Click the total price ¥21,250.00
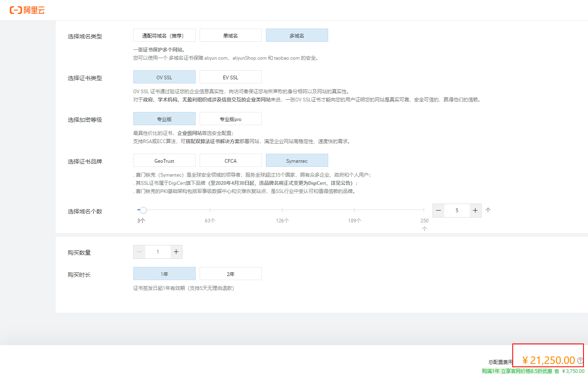The image size is (588, 386). [x=548, y=360]
